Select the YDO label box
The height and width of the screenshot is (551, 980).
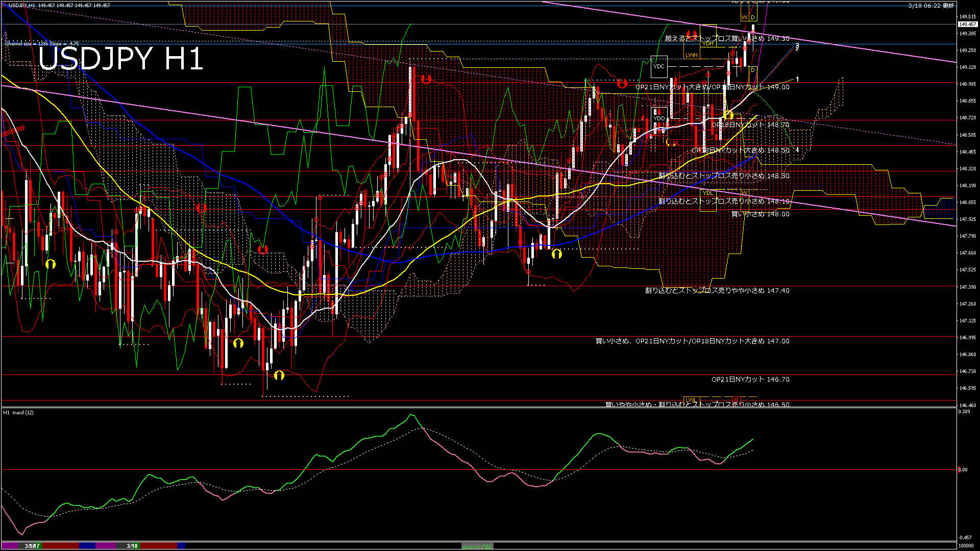pyautogui.click(x=659, y=118)
